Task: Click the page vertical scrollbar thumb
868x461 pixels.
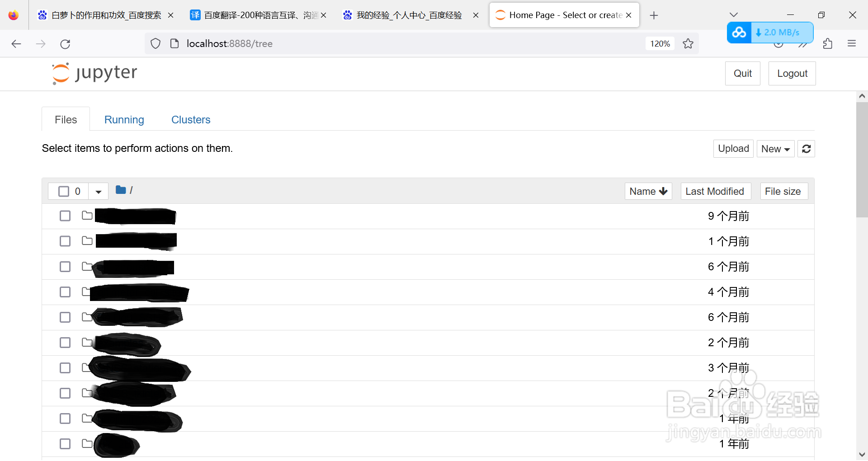Action: coord(862,160)
